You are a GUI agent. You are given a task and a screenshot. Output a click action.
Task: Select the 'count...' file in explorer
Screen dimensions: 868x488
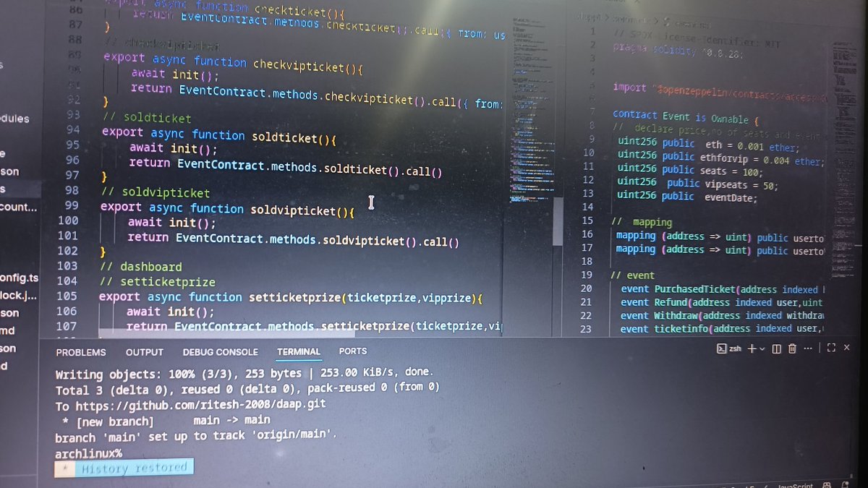19,207
